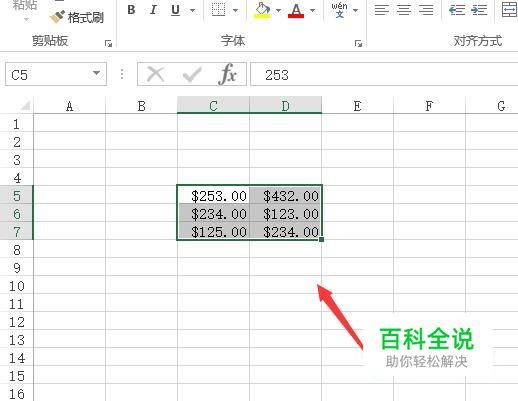Click the wén phonetic guide icon
This screenshot has width=518, height=401.
click(x=339, y=10)
